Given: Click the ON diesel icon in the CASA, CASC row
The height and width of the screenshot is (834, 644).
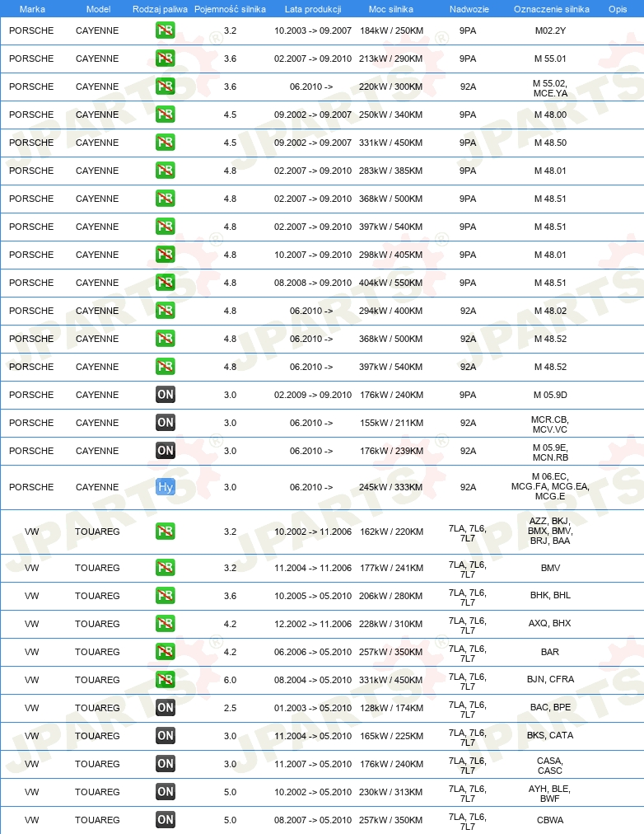Looking at the screenshot, I should [x=166, y=764].
